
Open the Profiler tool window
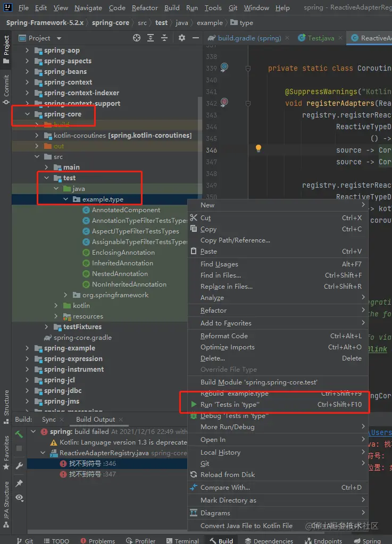[x=141, y=540]
